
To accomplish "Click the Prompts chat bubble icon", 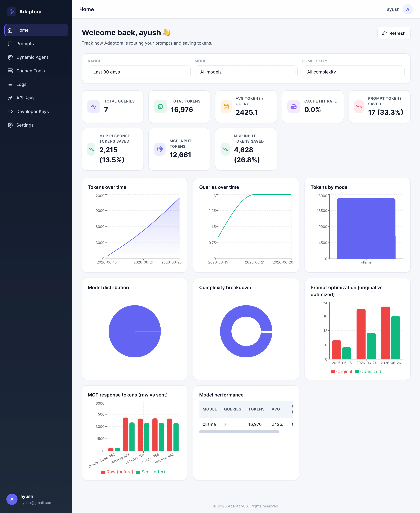I will coord(10,44).
